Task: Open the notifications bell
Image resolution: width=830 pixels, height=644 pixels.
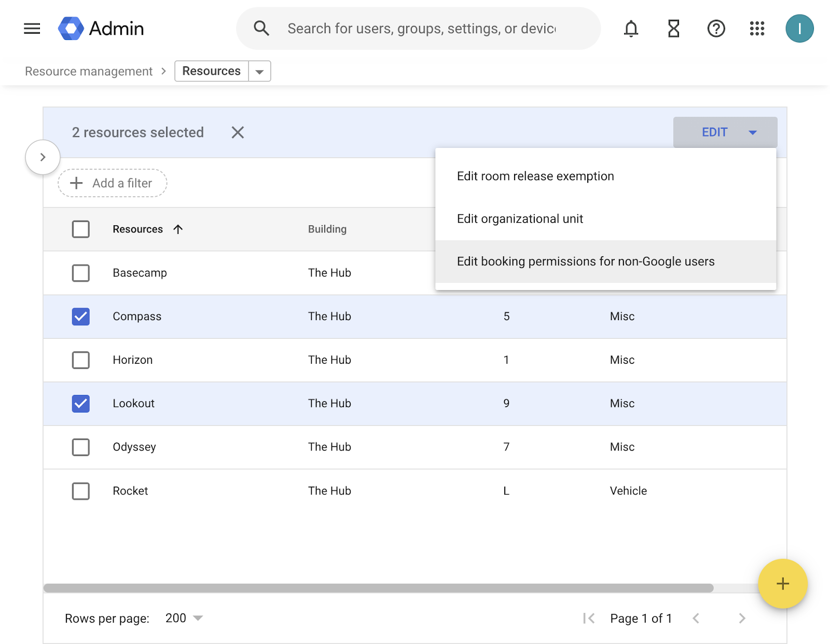Action: point(631,29)
